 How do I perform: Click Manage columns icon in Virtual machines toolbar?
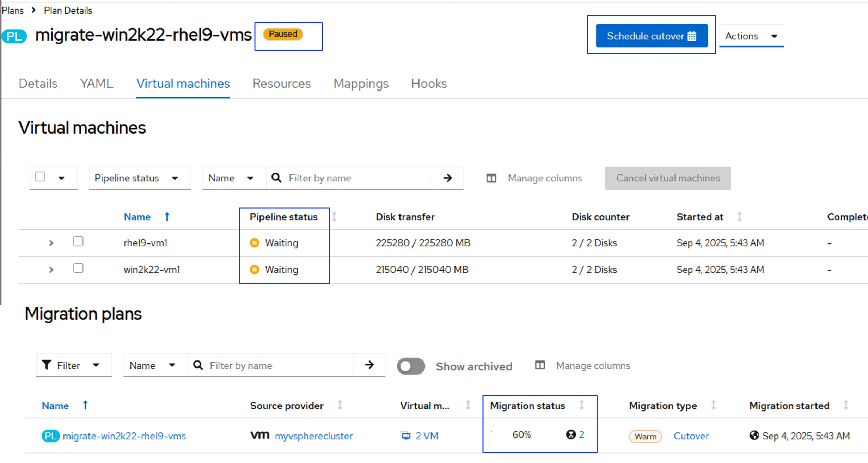[491, 178]
